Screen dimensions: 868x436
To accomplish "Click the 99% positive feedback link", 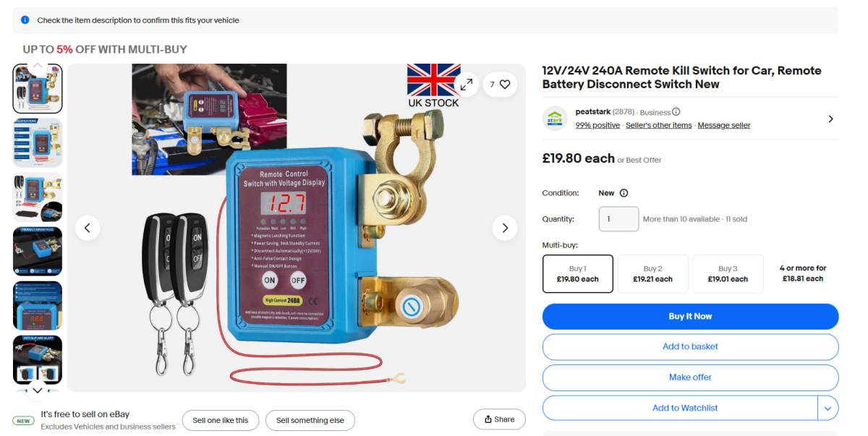I will 597,125.
